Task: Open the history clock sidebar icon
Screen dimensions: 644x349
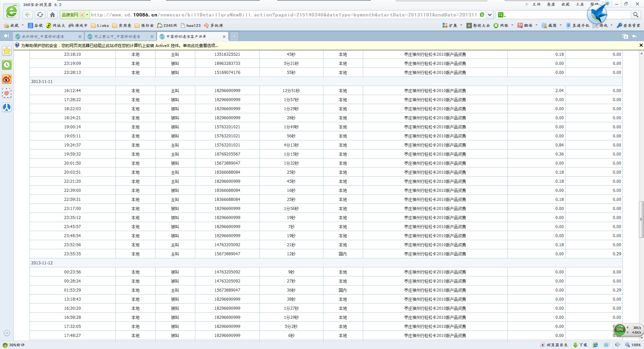Action: pyautogui.click(x=7, y=65)
